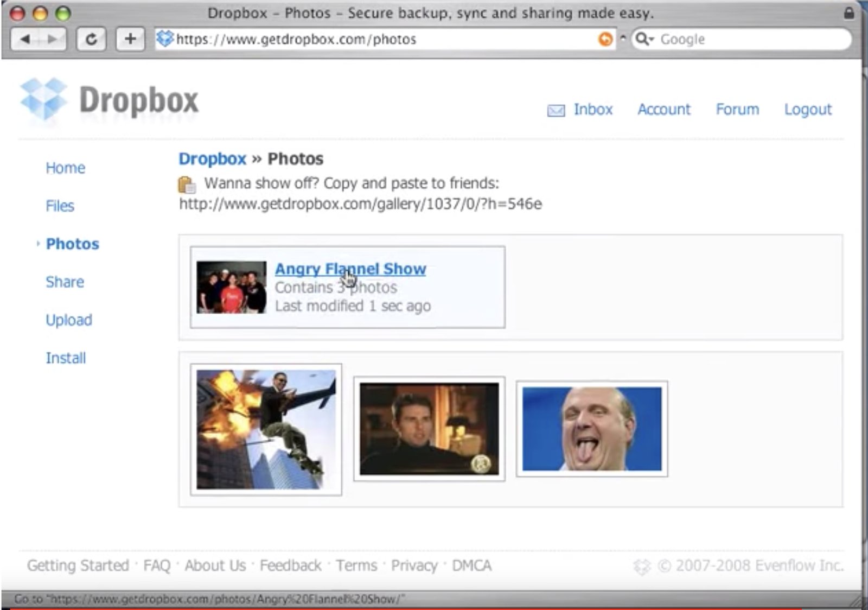This screenshot has height=610, width=868.
Task: Minimize the window with the yellow button
Action: coord(41,13)
